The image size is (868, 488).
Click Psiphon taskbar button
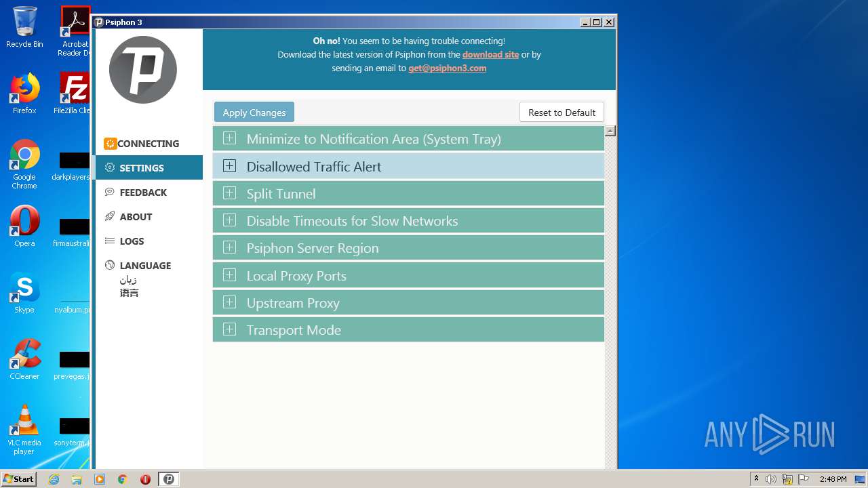[x=169, y=479]
